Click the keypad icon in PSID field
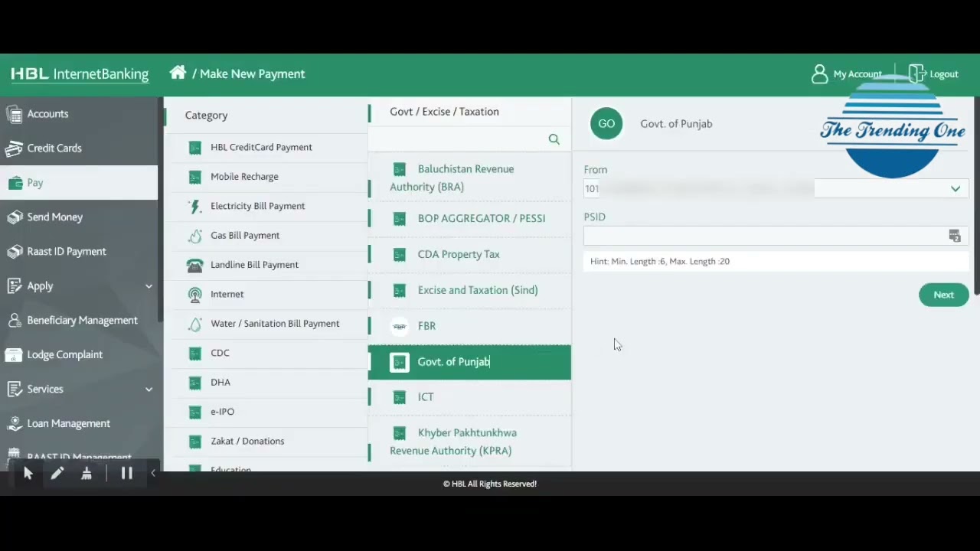This screenshot has height=551, width=980. click(x=954, y=236)
